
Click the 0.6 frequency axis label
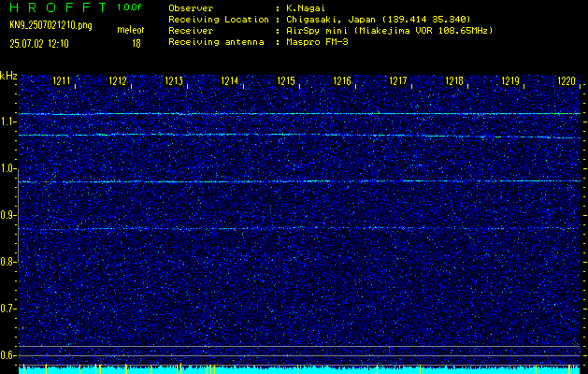7,355
